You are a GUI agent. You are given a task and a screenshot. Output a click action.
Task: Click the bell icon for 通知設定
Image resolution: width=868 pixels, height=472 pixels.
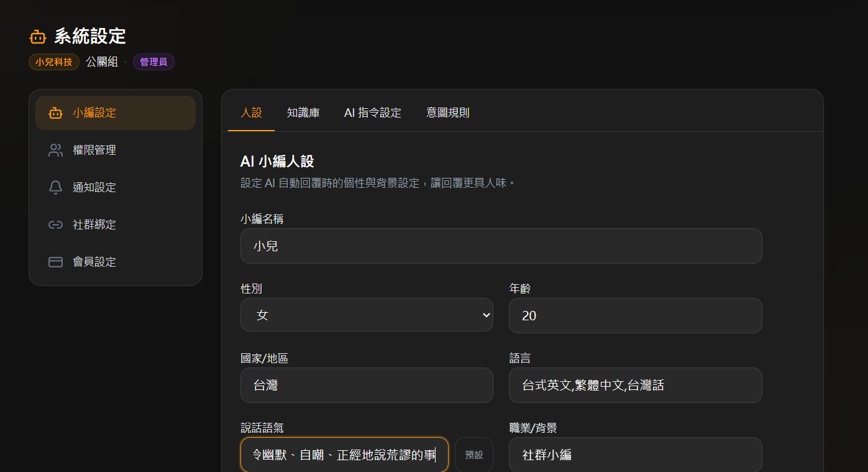55,187
